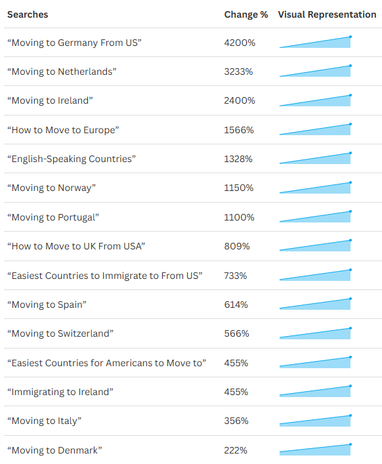Click the Moving to Netherlands trend chart

(x=315, y=71)
